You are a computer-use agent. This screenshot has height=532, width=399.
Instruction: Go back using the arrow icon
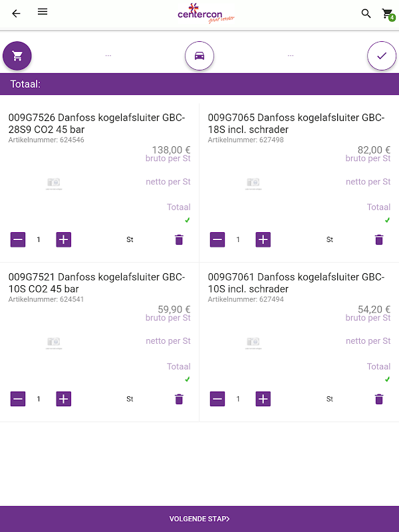(16, 13)
